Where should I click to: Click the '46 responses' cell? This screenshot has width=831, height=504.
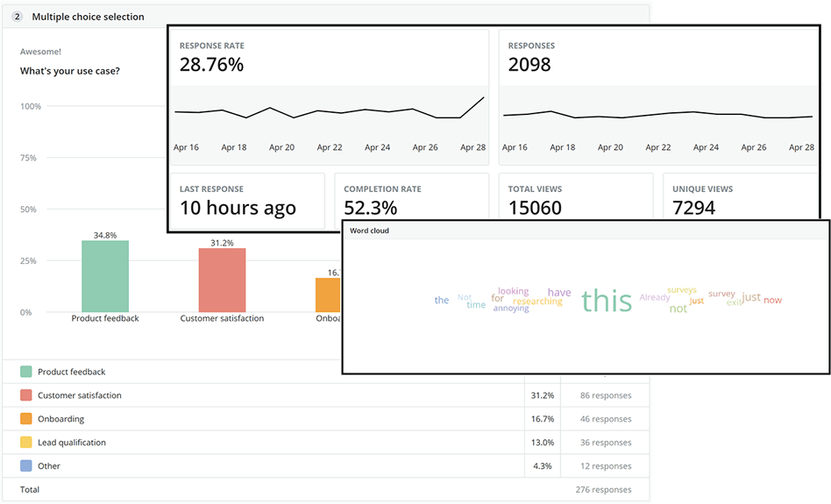click(606, 419)
